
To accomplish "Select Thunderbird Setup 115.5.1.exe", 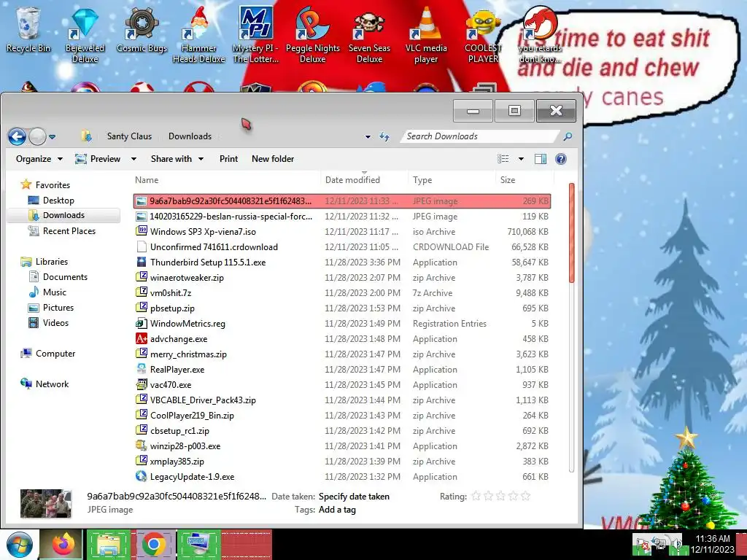I will (x=342, y=262).
